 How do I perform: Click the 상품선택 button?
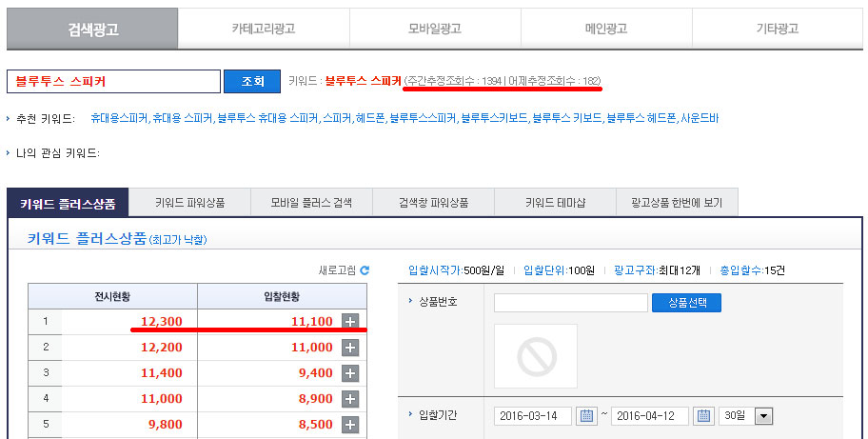[x=686, y=302]
